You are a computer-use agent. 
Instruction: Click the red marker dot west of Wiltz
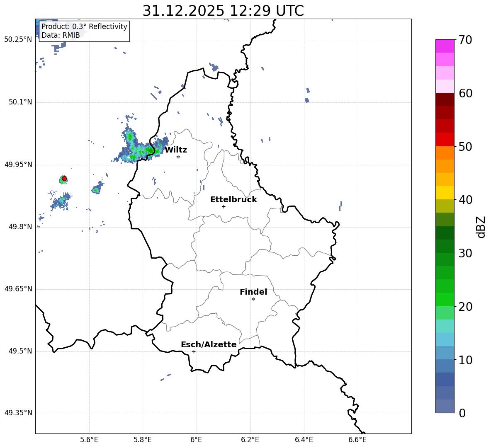pyautogui.click(x=64, y=179)
